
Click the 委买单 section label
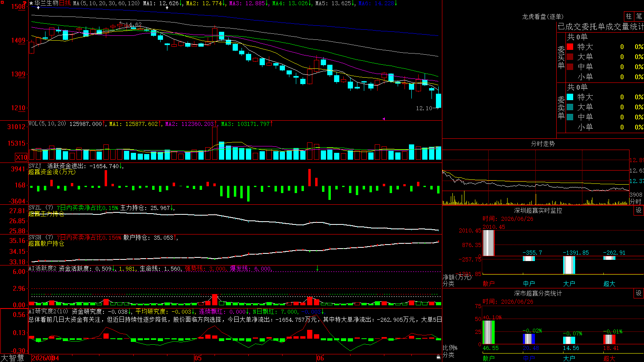point(561,57)
